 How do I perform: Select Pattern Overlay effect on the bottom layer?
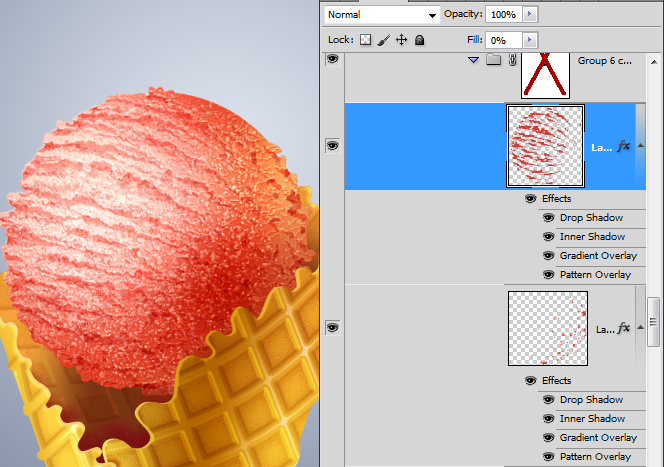tap(595, 457)
